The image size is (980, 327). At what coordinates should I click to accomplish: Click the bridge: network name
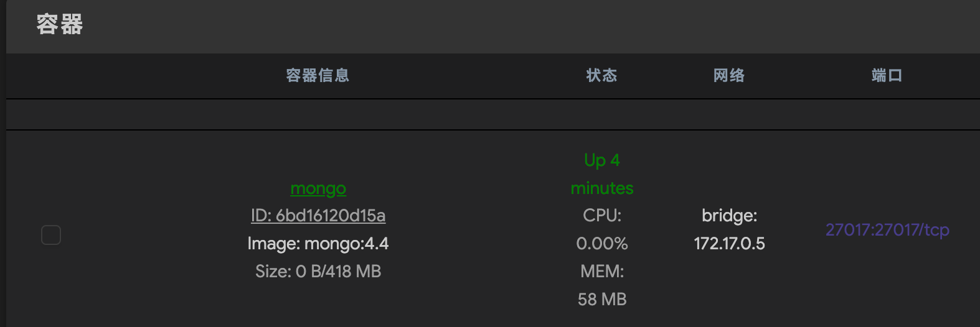(729, 216)
